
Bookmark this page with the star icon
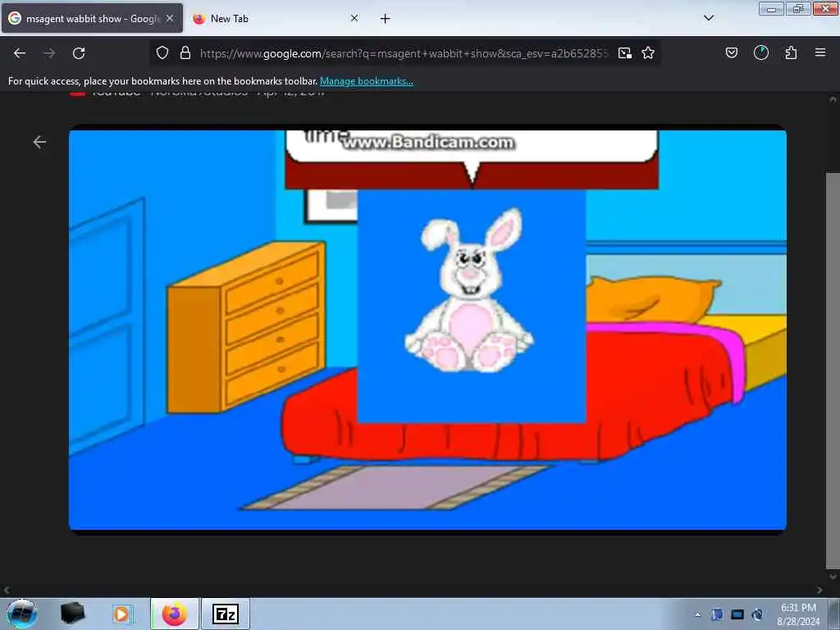(648, 52)
